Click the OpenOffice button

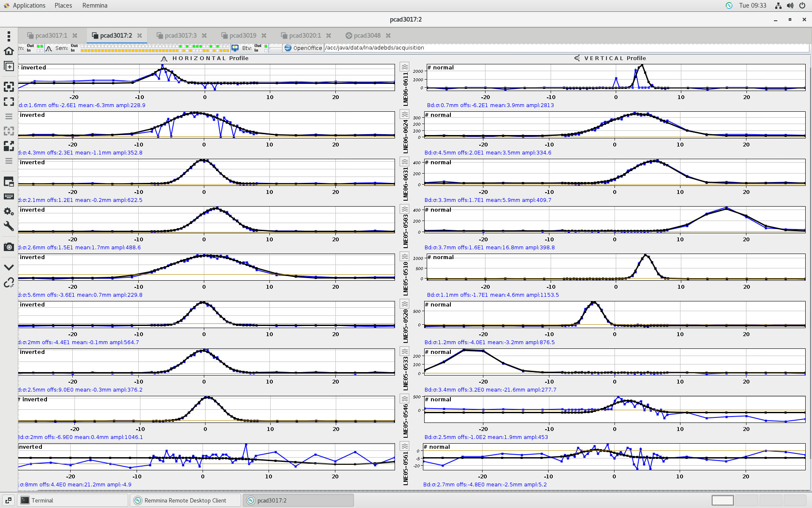(303, 48)
